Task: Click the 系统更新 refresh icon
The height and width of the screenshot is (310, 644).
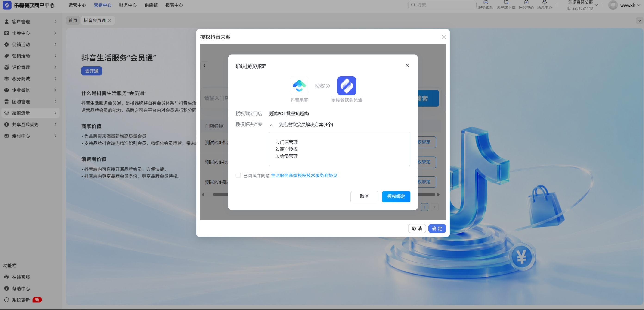Action: (7, 300)
